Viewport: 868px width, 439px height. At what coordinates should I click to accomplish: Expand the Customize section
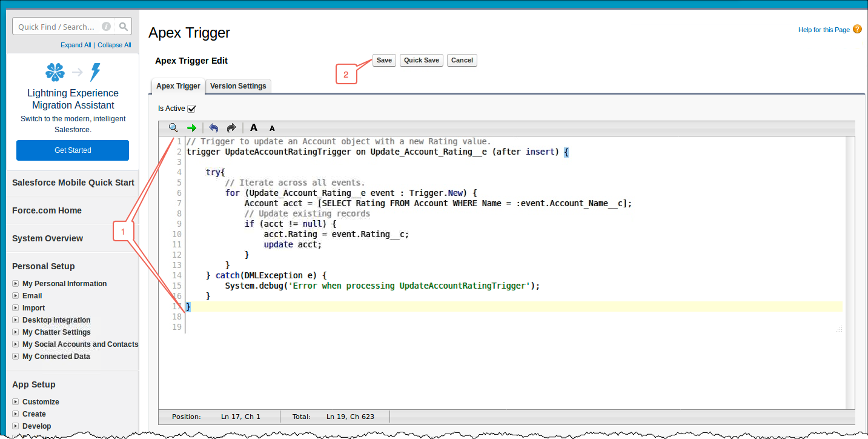pyautogui.click(x=16, y=402)
